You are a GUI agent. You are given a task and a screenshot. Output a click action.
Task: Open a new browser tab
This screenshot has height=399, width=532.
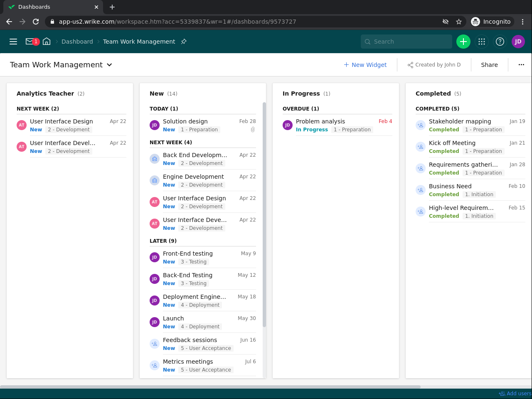(112, 7)
